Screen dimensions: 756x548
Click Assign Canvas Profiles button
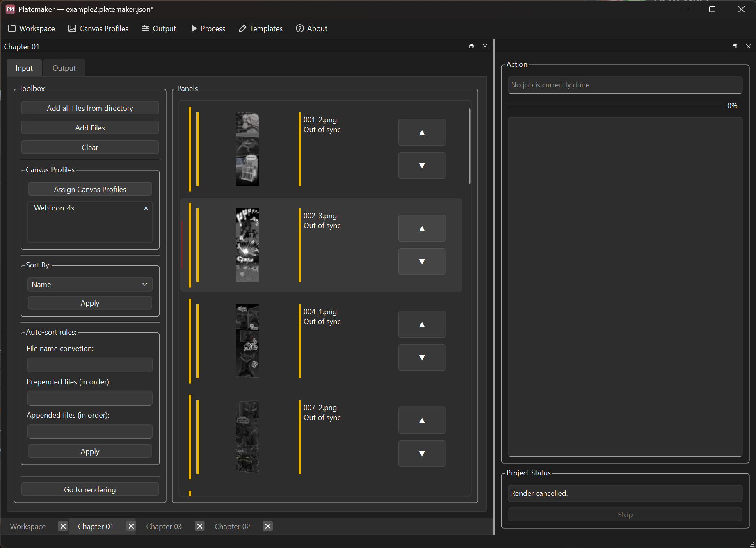pos(90,189)
